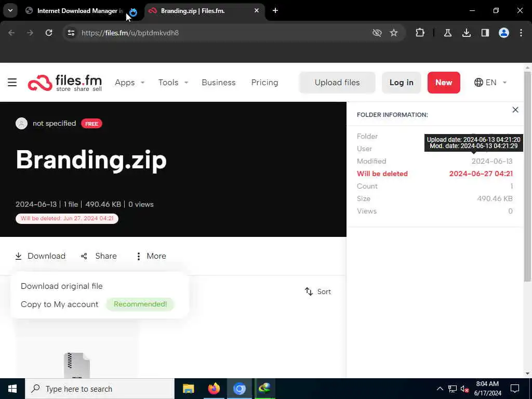Click the files.fm logo
532x399 pixels.
(x=65, y=83)
